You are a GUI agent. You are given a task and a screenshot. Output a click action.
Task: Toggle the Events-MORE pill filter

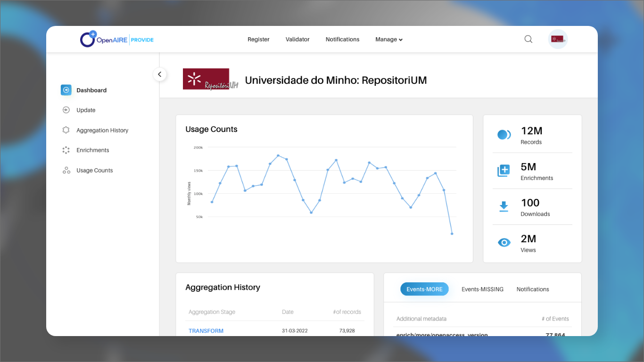424,289
